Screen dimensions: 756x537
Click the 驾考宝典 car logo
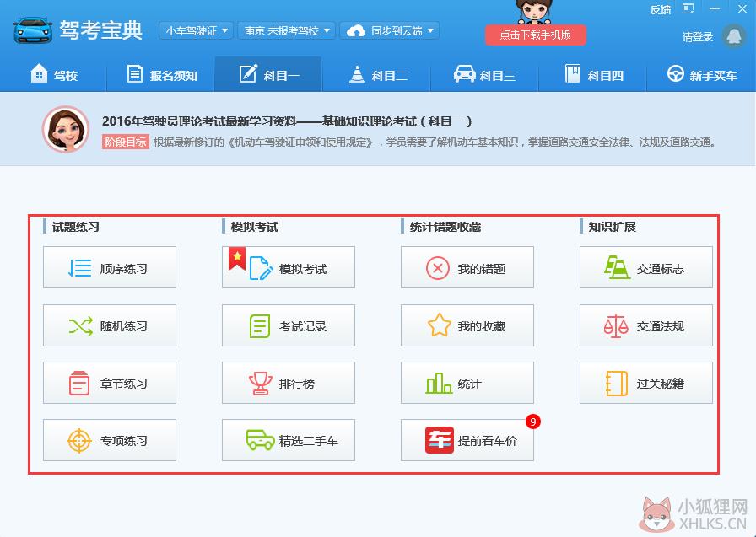pyautogui.click(x=33, y=30)
